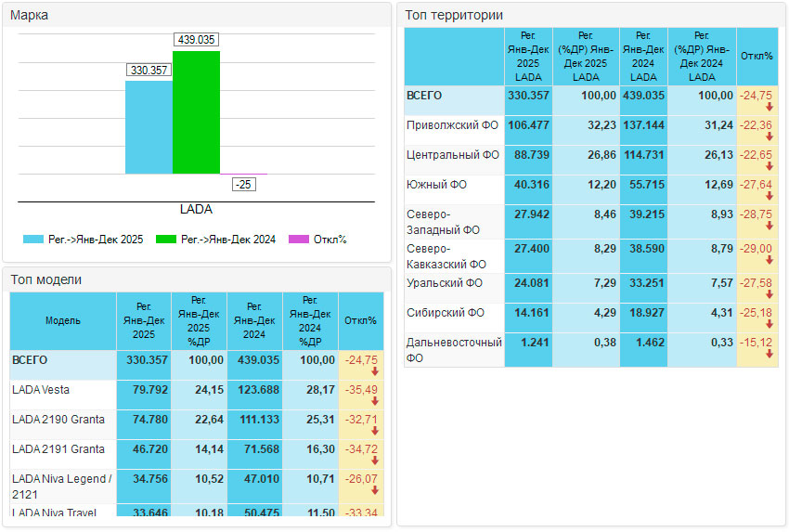Click red down arrow in Южный ФО row
This screenshot has width=789, height=532.
coord(769,197)
